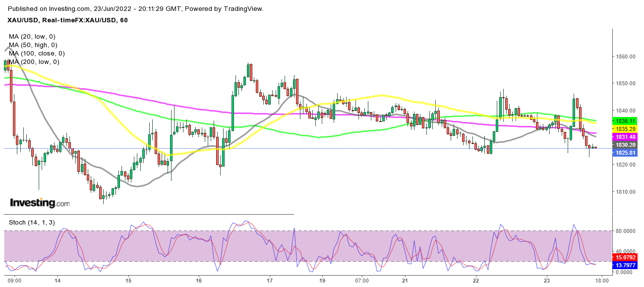Screen dimensions: 644x287
Task: Select the MA (100, close, 0) indicator label
Action: click(37, 54)
